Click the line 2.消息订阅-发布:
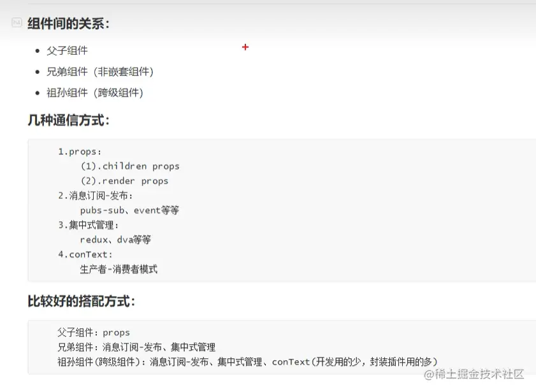Image resolution: width=536 pixels, height=392 pixels. pos(96,196)
